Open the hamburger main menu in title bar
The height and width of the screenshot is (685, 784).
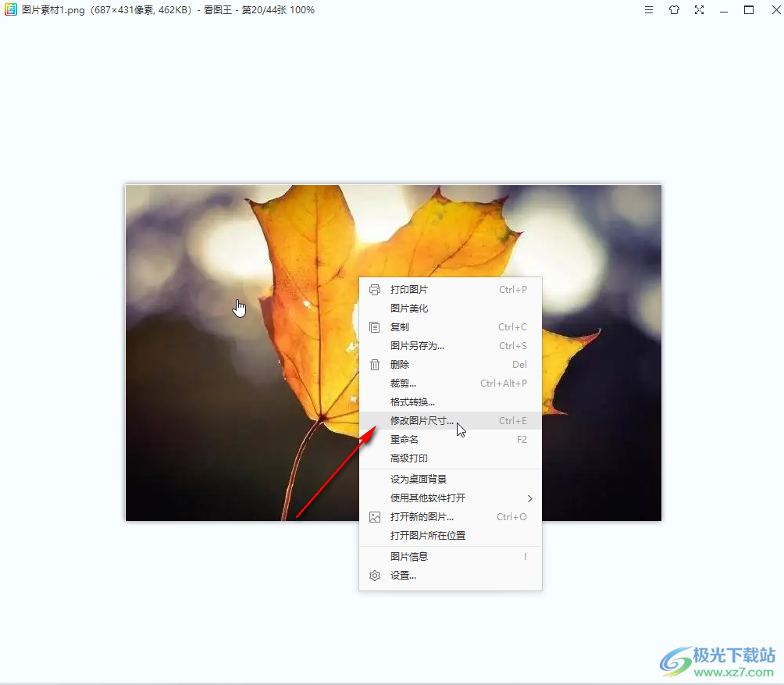pyautogui.click(x=648, y=10)
